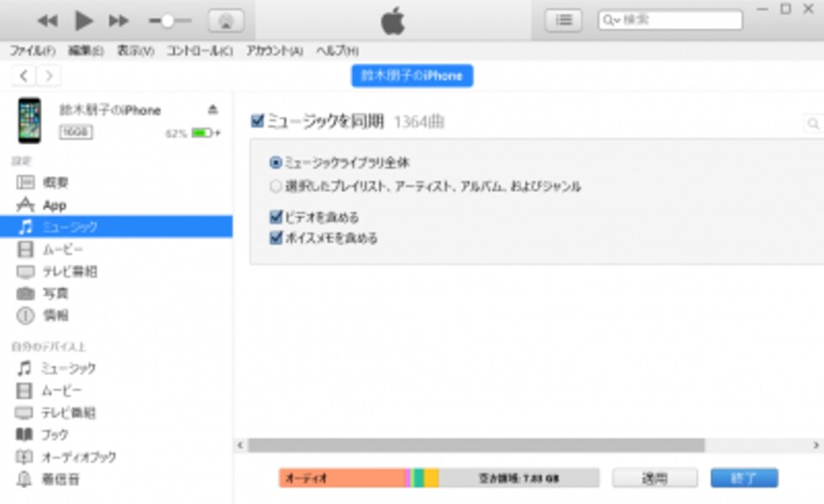Screen dimensions: 824x504
Task: Click the 16GB capacity badge
Action: (76, 132)
